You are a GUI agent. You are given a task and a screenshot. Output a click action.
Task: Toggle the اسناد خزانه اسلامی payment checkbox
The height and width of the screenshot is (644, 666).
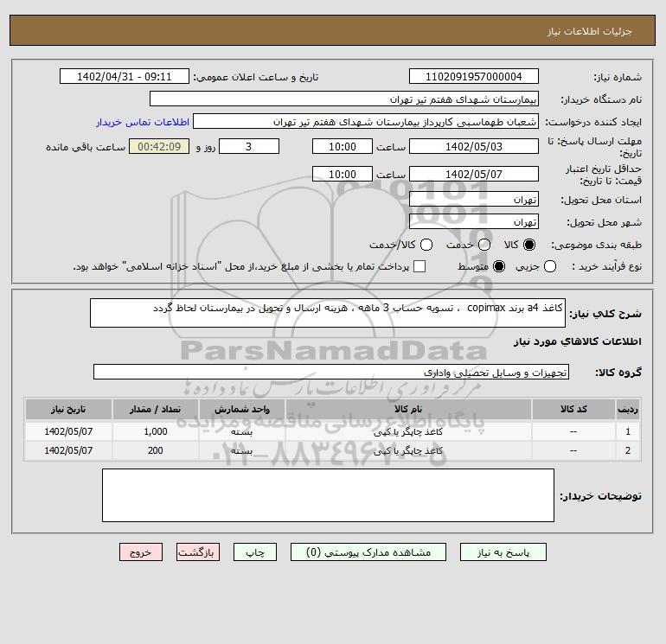point(419,266)
